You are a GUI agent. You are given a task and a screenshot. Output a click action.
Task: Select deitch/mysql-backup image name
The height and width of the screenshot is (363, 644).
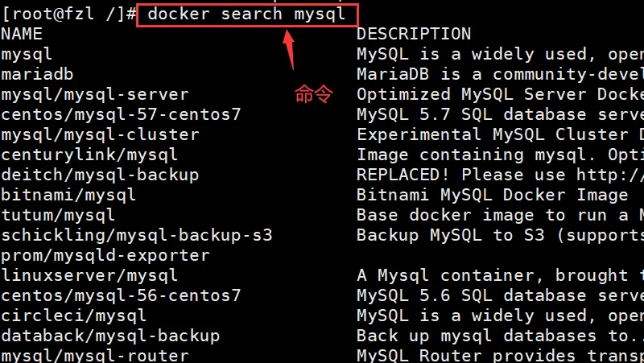coord(100,175)
